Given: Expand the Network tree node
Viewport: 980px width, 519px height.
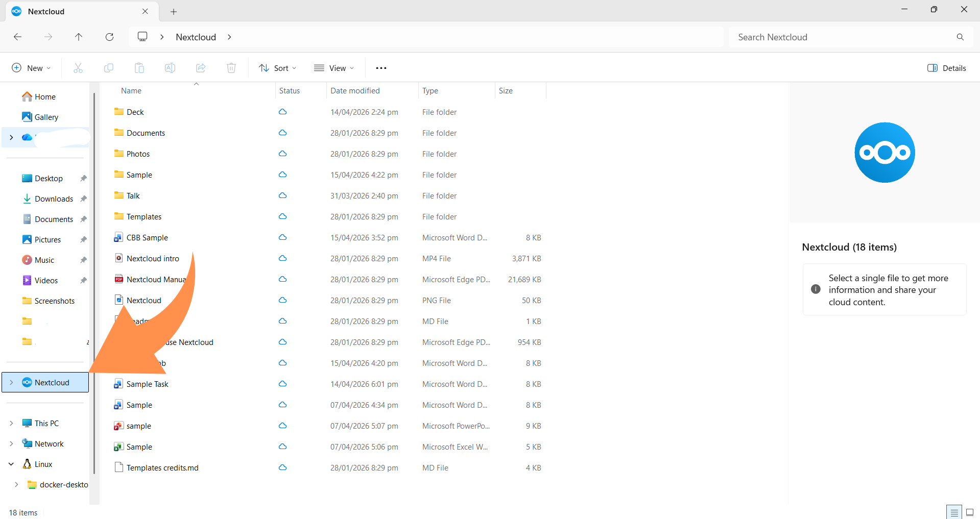Looking at the screenshot, I should [11, 443].
